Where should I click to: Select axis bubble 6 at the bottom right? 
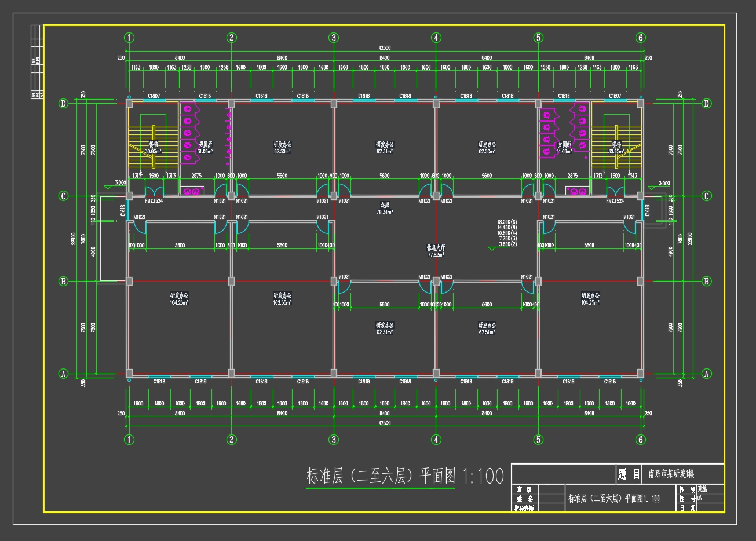click(640, 440)
